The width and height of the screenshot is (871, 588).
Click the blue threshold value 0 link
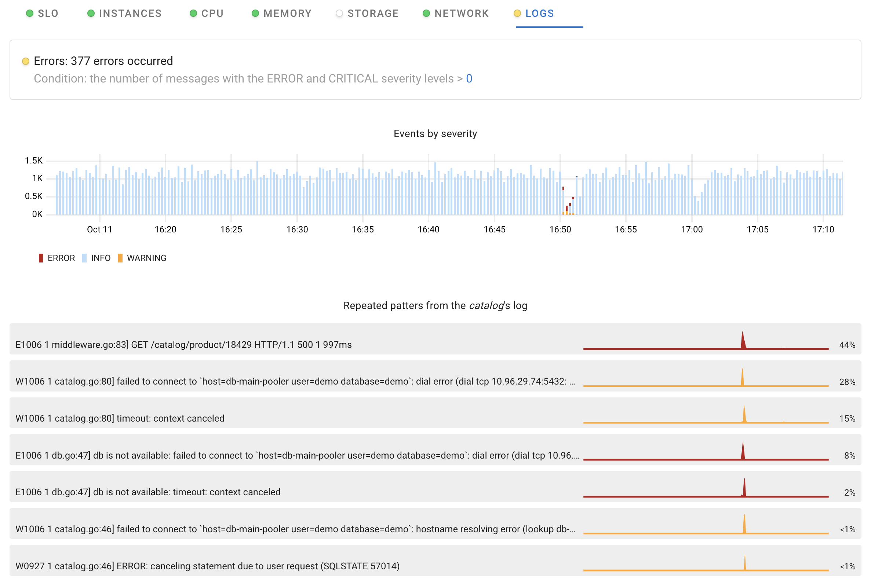(469, 79)
